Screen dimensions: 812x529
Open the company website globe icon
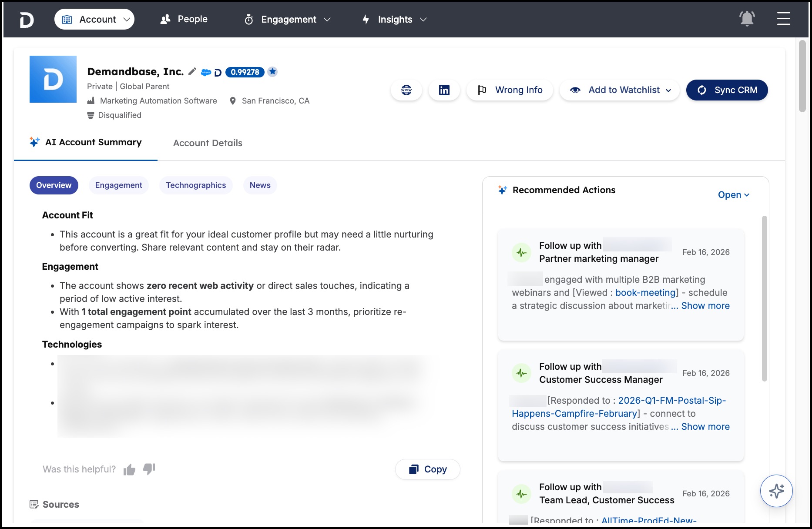pos(406,90)
